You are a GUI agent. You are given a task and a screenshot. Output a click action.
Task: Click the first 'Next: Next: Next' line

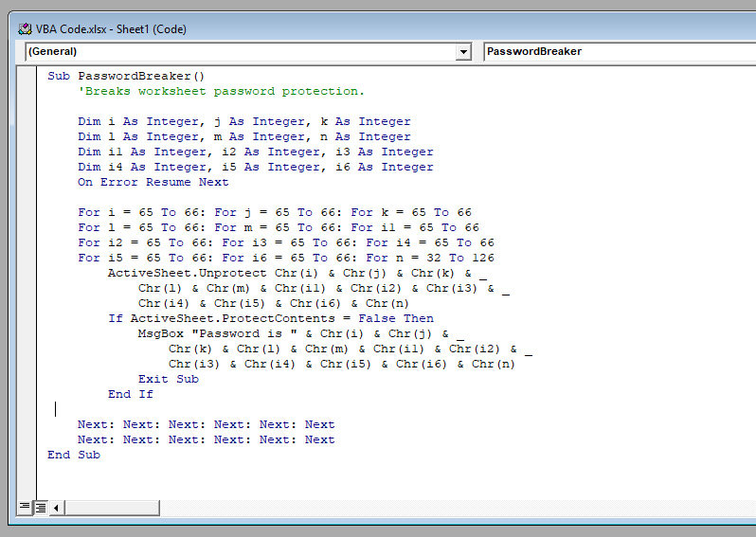click(207, 424)
